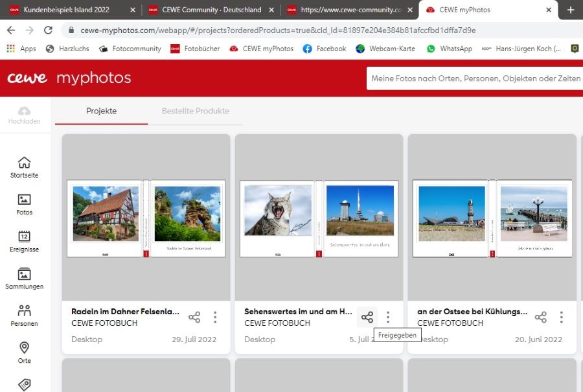Click the cewe myphotos logo

tap(69, 78)
